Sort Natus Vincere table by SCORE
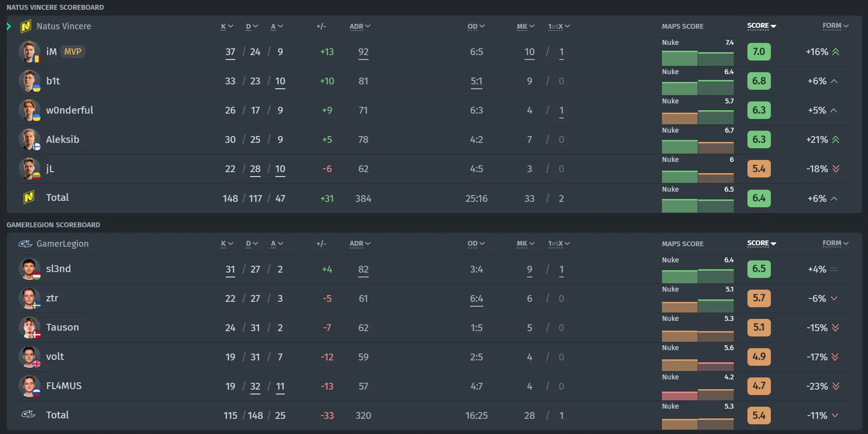The image size is (868, 434). pos(762,25)
